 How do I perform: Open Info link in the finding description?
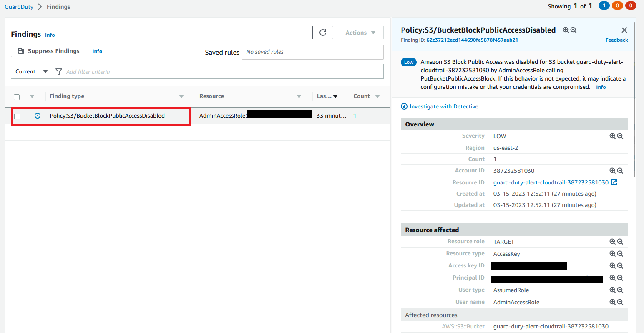[x=601, y=87]
